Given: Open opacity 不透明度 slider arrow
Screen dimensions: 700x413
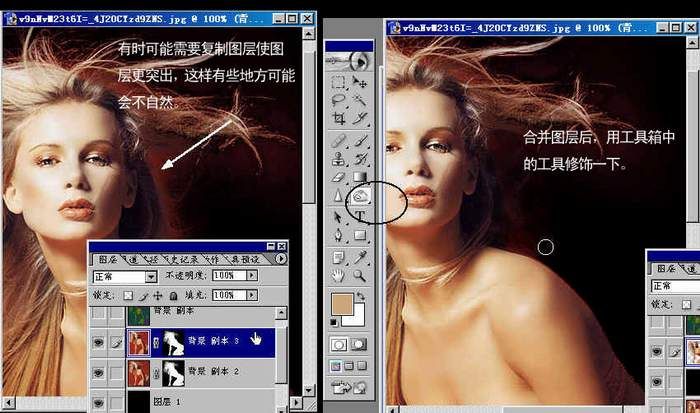Looking at the screenshot, I should click(252, 275).
